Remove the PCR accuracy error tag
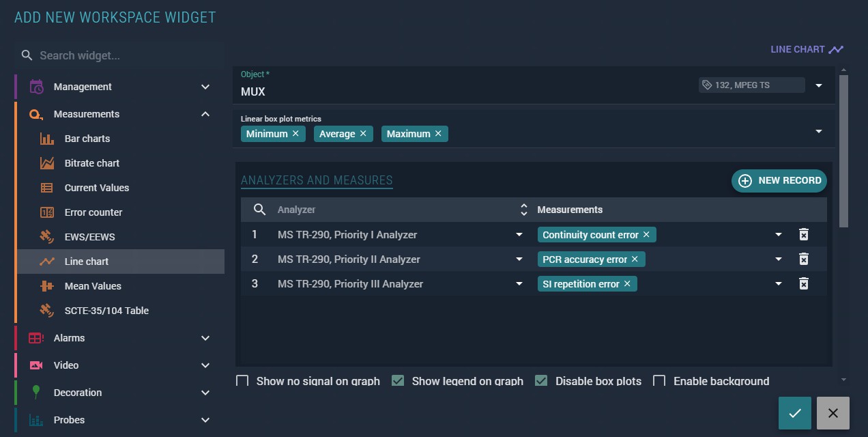 click(x=635, y=259)
